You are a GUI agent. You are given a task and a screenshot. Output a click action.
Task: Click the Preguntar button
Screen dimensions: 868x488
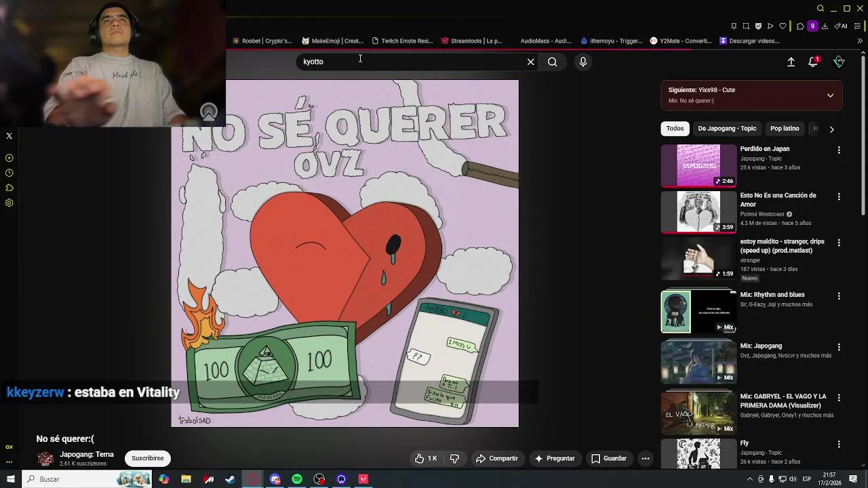555,459
